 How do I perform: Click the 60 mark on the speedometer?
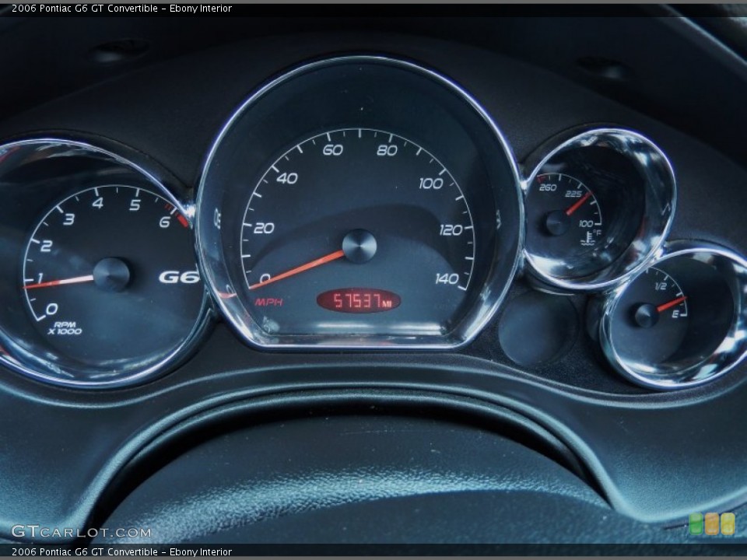pos(332,150)
